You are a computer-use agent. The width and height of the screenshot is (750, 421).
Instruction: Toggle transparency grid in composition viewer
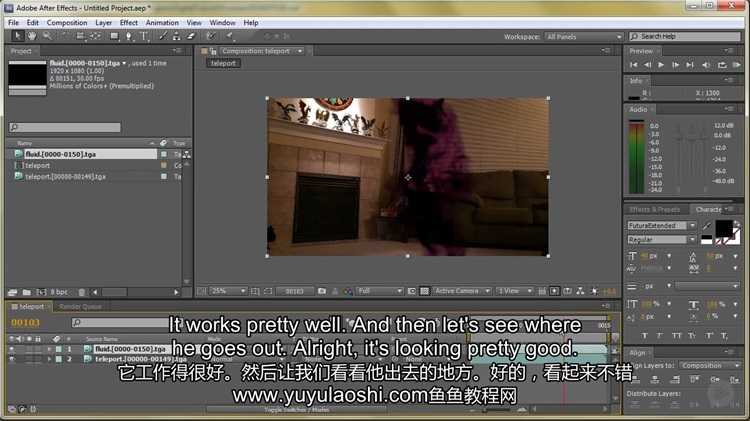click(424, 291)
